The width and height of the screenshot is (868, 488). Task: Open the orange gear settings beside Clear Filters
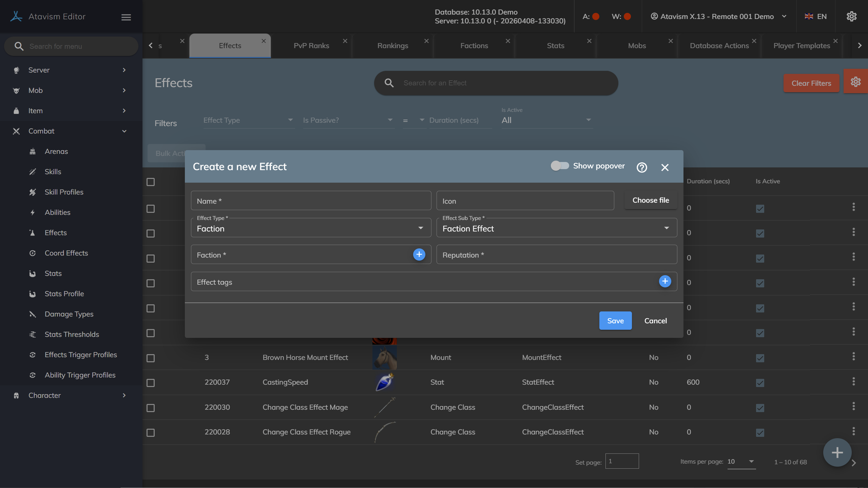click(x=855, y=82)
